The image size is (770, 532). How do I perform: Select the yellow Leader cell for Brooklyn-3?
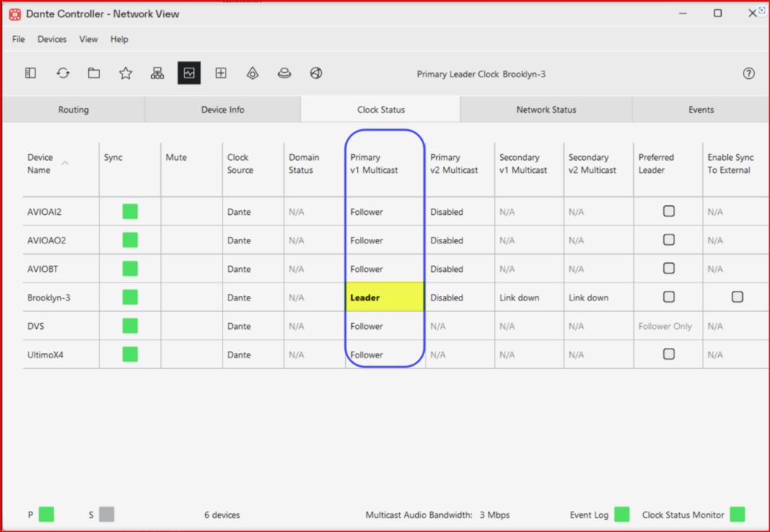(385, 298)
